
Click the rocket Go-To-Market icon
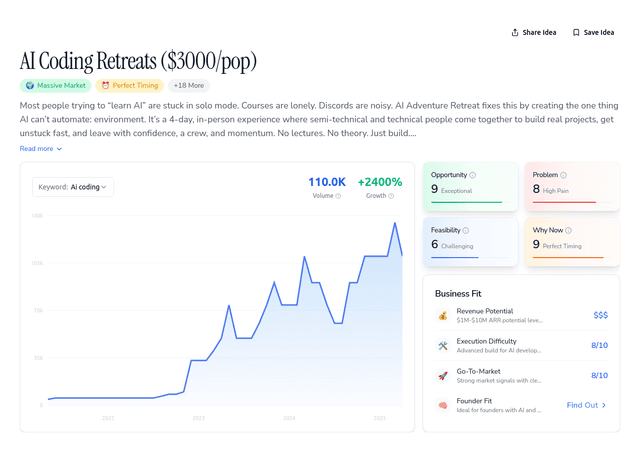tap(443, 375)
